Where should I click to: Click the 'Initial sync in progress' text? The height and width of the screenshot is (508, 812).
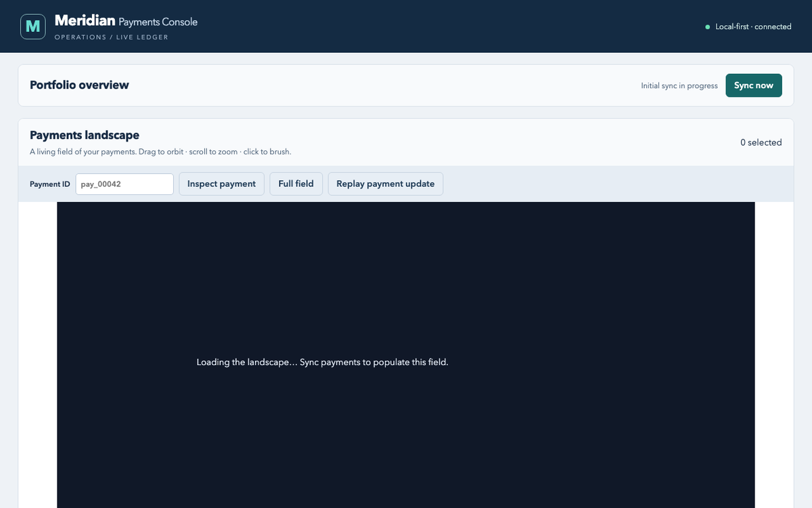679,86
